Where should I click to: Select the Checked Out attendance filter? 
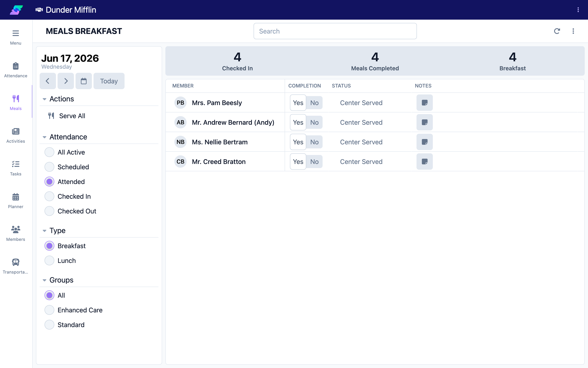click(x=49, y=211)
